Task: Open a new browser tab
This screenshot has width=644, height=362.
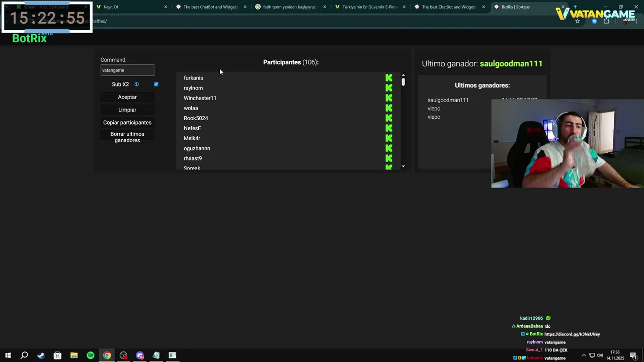Action: pos(575,7)
